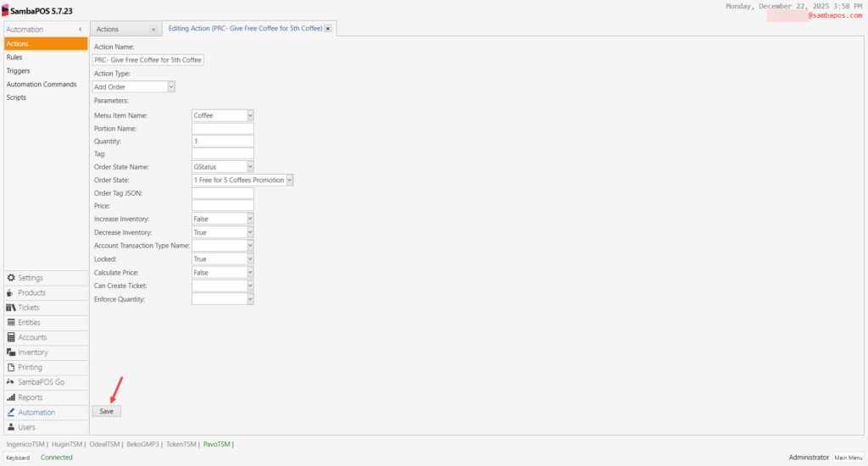Click the Users person icon
The height and width of the screenshot is (466, 868).
coord(11,427)
